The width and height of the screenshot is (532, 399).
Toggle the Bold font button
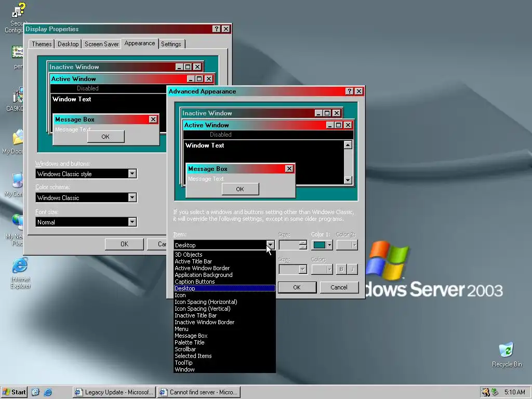point(341,270)
